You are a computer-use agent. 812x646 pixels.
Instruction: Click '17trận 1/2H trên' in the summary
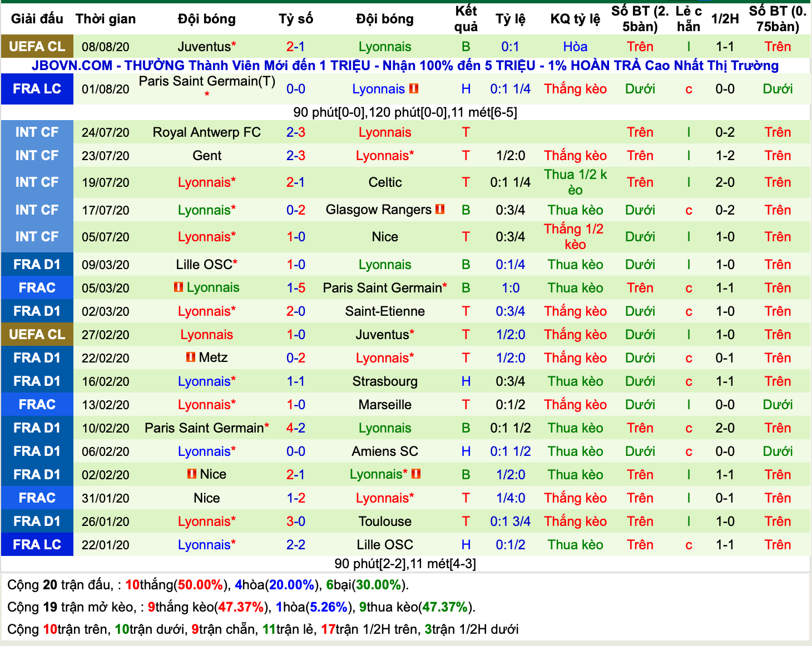[x=370, y=629]
